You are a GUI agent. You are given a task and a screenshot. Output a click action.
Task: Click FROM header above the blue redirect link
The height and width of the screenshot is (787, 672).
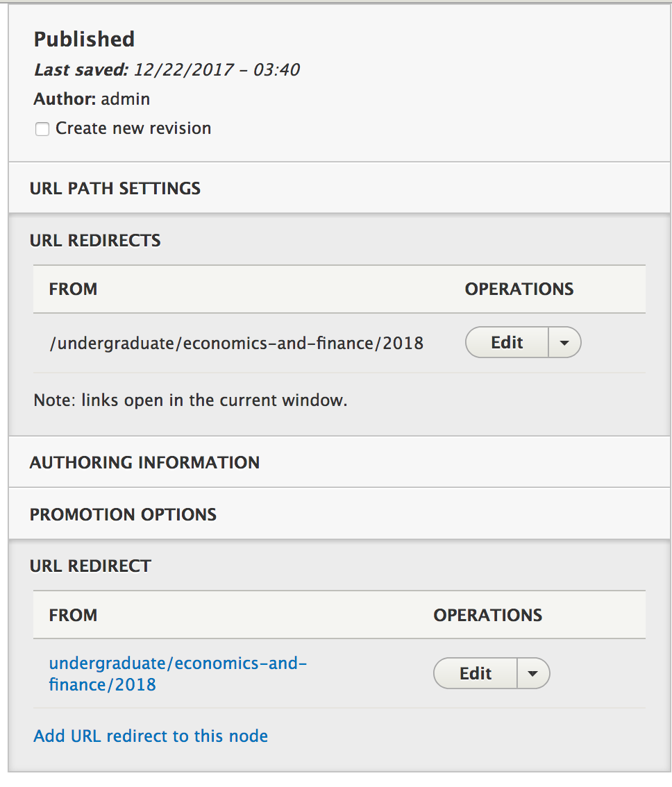(x=73, y=615)
